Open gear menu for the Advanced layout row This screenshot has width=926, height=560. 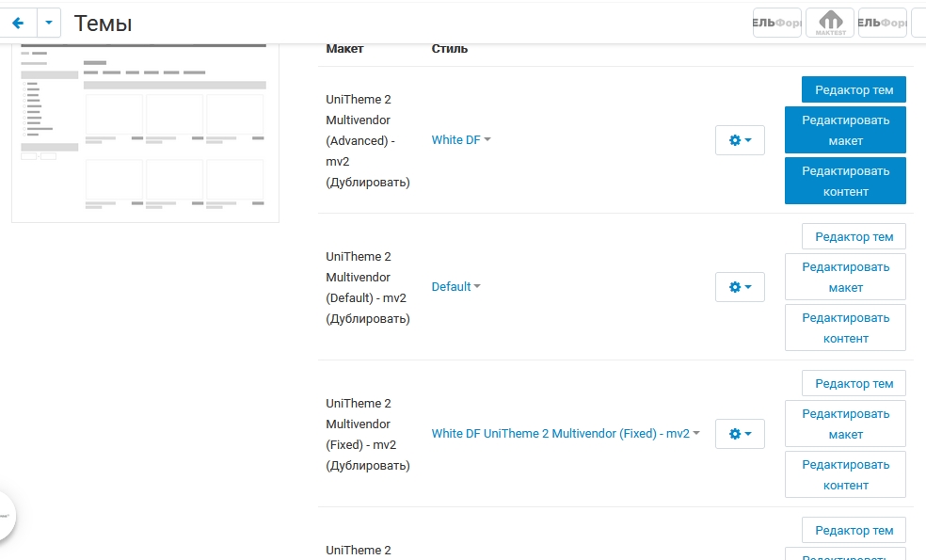click(740, 140)
